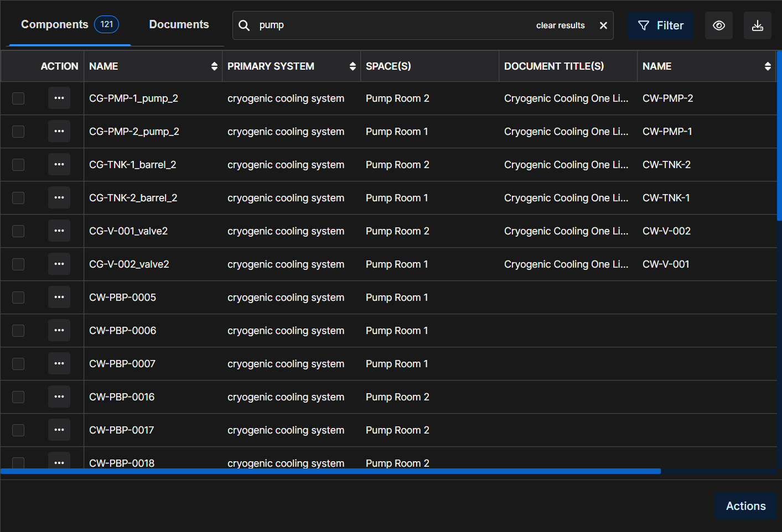Open the ellipsis menu for CG-PMP-1_pump_2
Viewport: 782px width, 532px height.
pos(59,98)
